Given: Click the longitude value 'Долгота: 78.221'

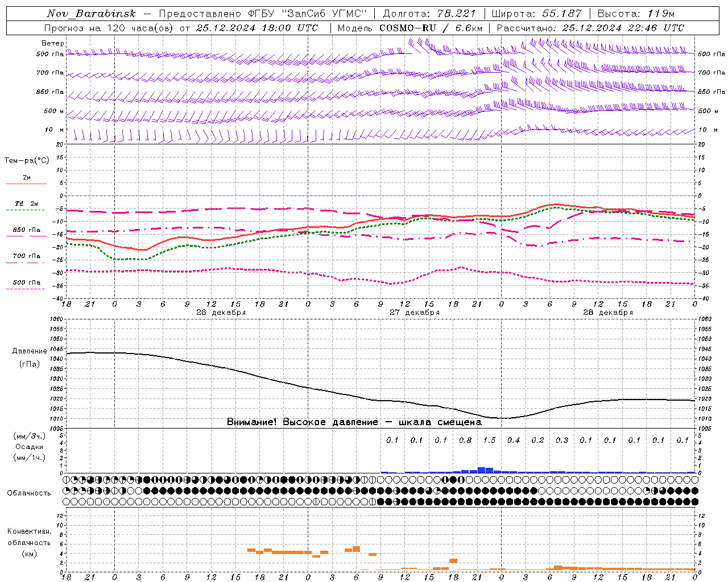Looking at the screenshot, I should [429, 14].
